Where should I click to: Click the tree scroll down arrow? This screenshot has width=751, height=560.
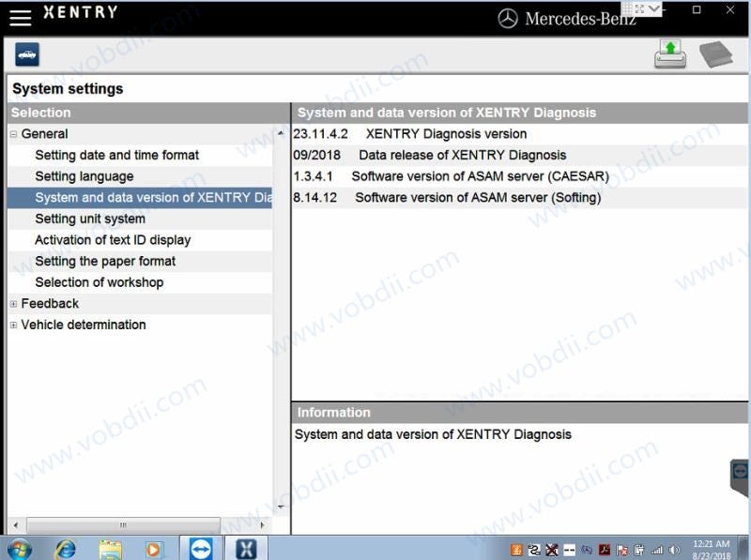[281, 507]
